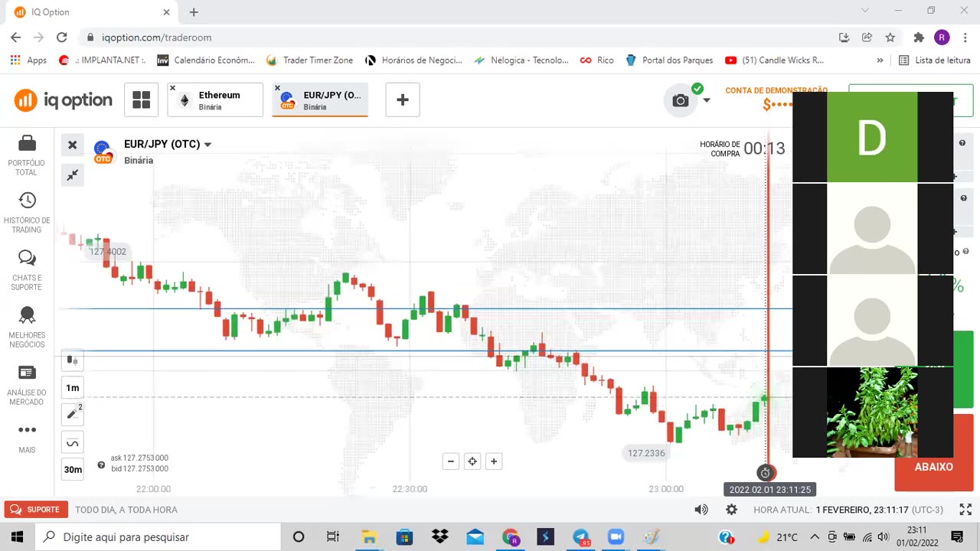Open Lista de leitura reading list

[x=935, y=60]
